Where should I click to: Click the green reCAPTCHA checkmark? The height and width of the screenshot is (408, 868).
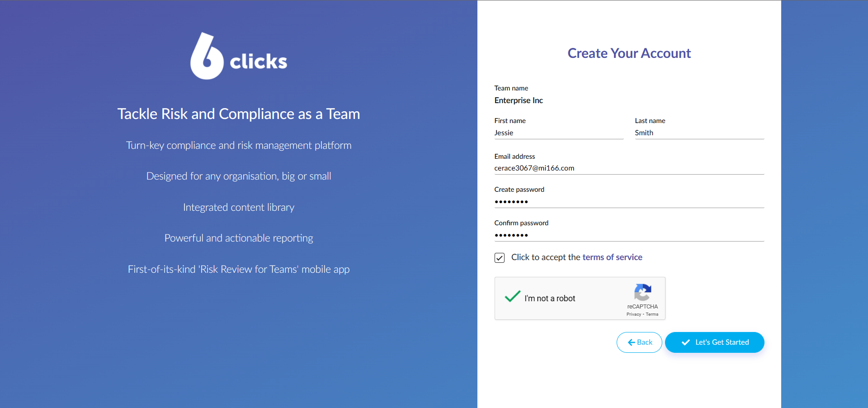click(513, 296)
